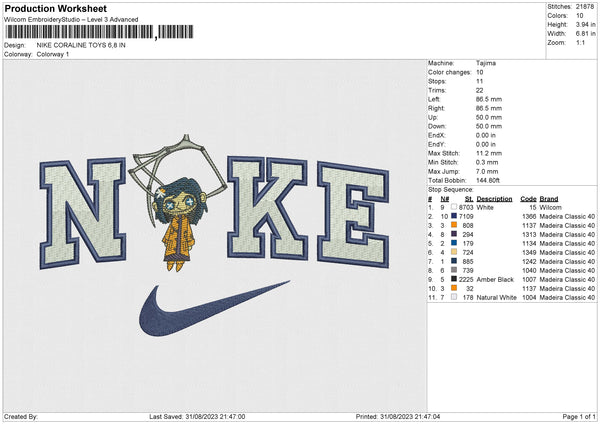
Task: Click the Machine value "Tajima"
Action: coord(486,63)
